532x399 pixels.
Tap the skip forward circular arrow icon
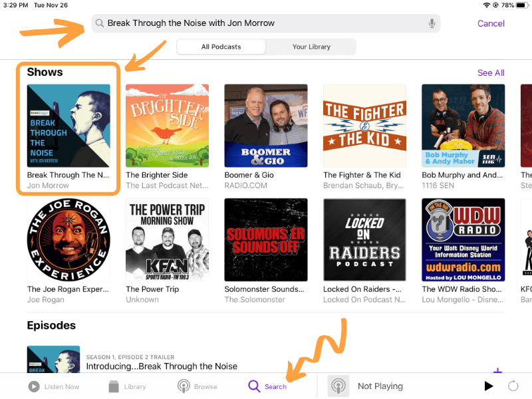click(x=513, y=386)
